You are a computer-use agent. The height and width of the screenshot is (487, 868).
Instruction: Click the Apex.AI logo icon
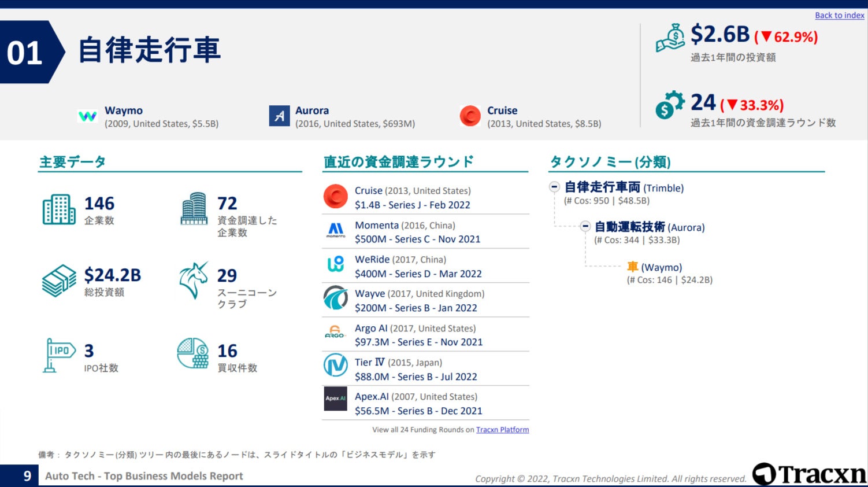(335, 399)
